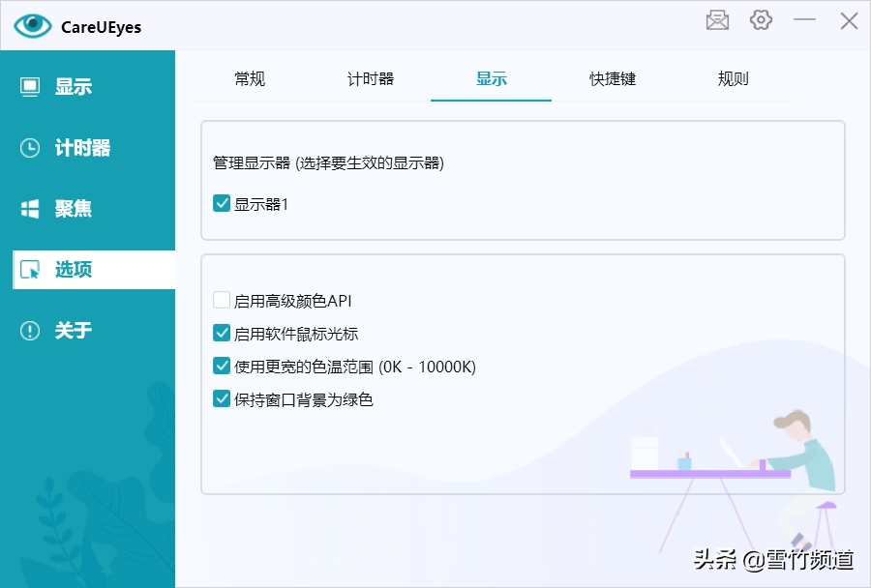This screenshot has width=871, height=588.
Task: Toggle the 启用软件鼠标光标 checkbox
Action: click(222, 334)
